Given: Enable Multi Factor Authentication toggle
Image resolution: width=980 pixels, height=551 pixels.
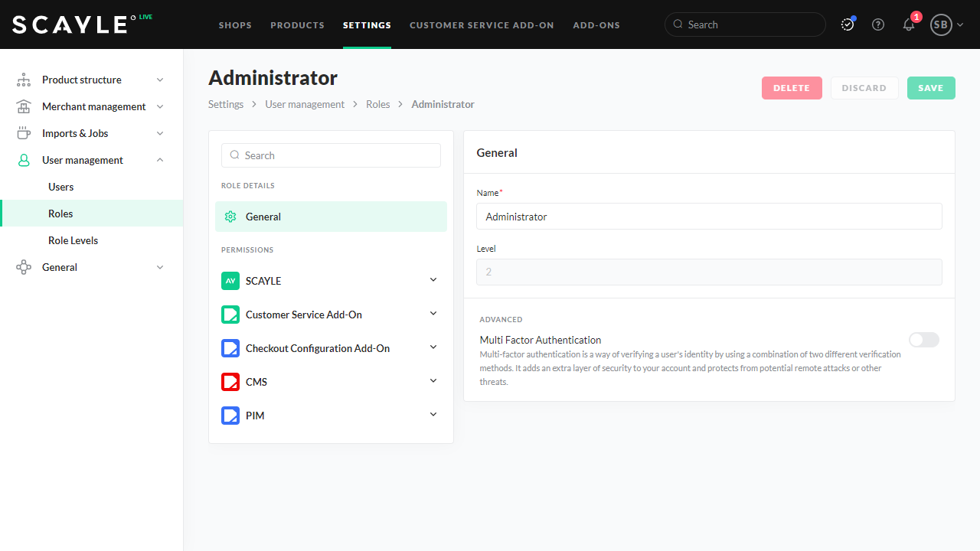Looking at the screenshot, I should [923, 340].
